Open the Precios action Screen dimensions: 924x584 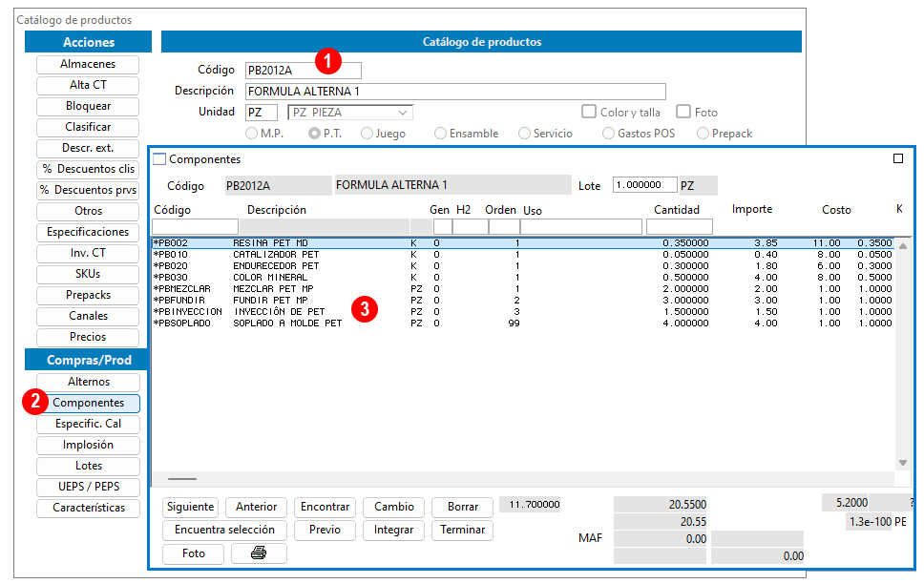click(x=88, y=337)
